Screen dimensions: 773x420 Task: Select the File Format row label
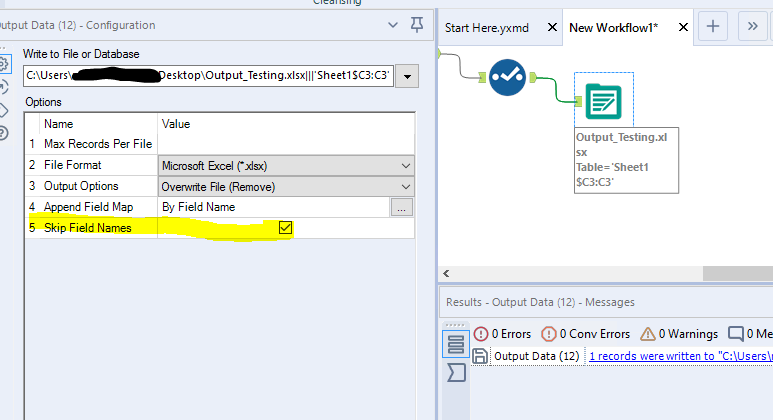click(72, 165)
